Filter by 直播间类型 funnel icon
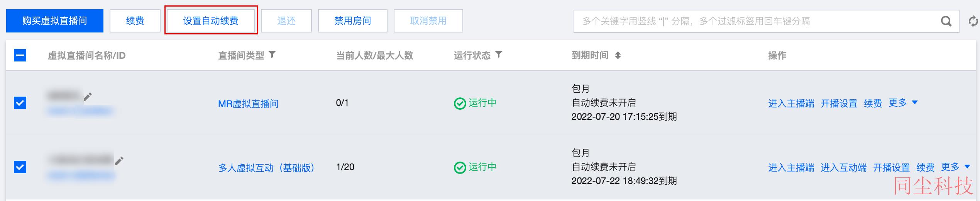 [272, 55]
